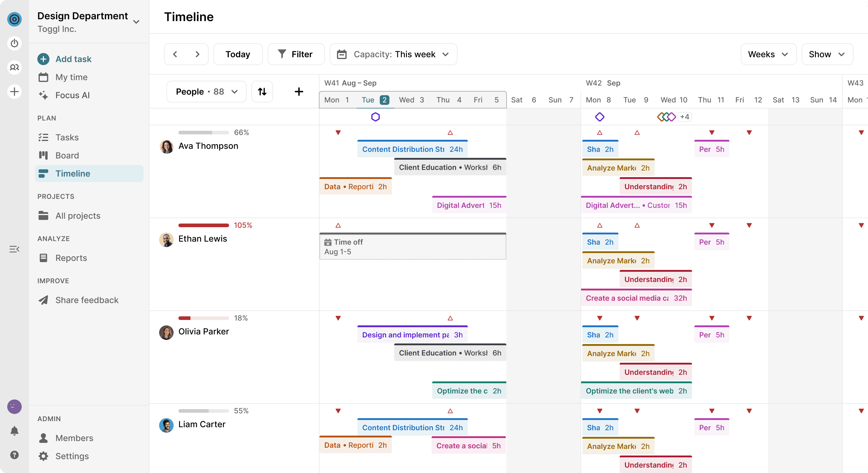Screen dimensions: 868x473
Task: Open Board view in the sidebar
Action: pyautogui.click(x=67, y=155)
